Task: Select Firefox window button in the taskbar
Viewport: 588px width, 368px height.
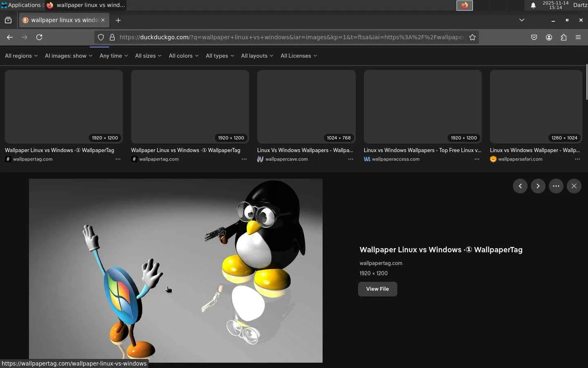Action: [x=85, y=5]
